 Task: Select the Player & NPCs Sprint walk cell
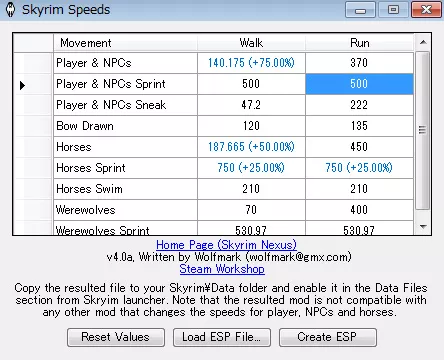click(x=251, y=84)
